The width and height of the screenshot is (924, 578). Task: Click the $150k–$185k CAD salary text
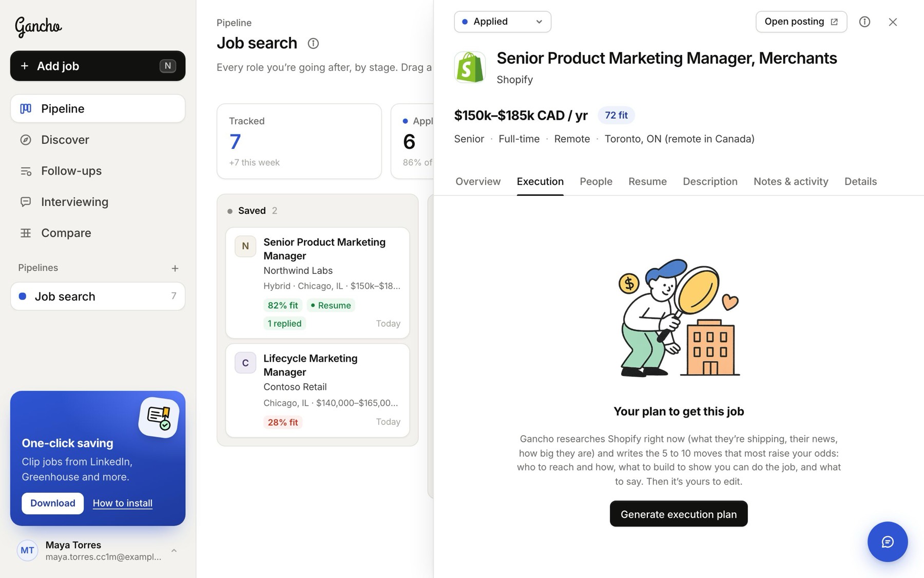click(x=521, y=115)
